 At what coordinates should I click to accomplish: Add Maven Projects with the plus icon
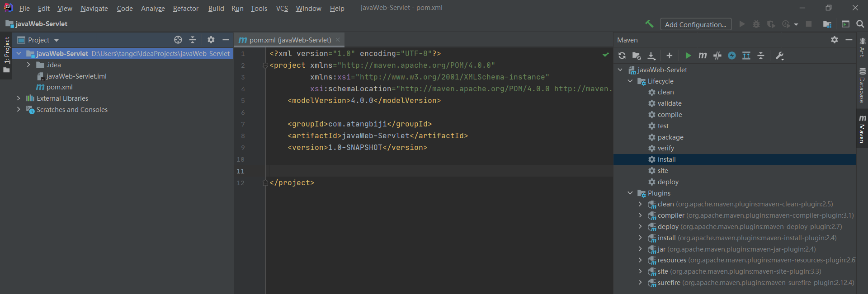point(670,56)
